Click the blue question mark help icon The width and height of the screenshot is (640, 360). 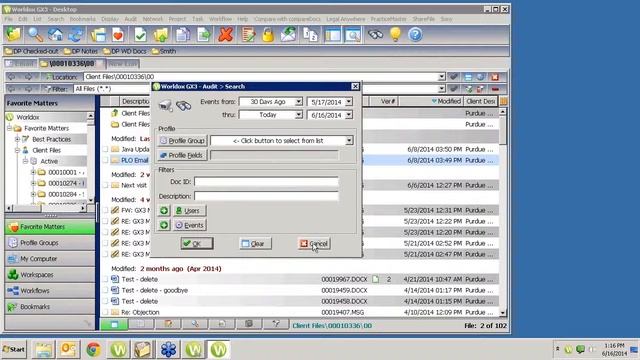(415, 35)
